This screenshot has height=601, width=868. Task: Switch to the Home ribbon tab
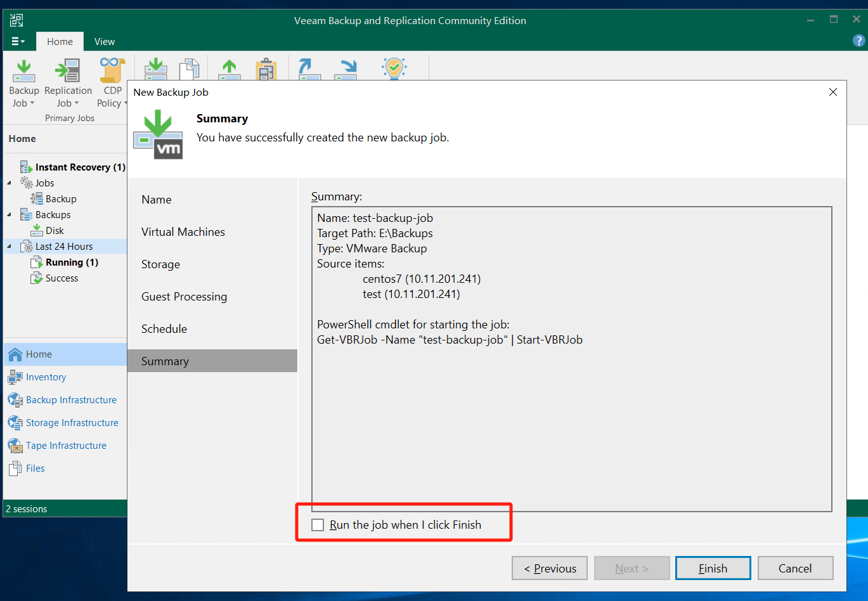[x=60, y=41]
